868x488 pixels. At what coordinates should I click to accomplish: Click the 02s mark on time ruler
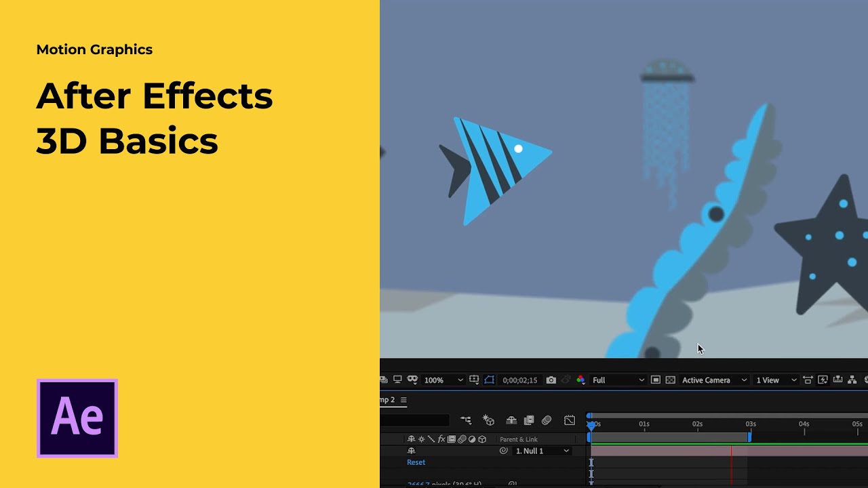(x=697, y=424)
